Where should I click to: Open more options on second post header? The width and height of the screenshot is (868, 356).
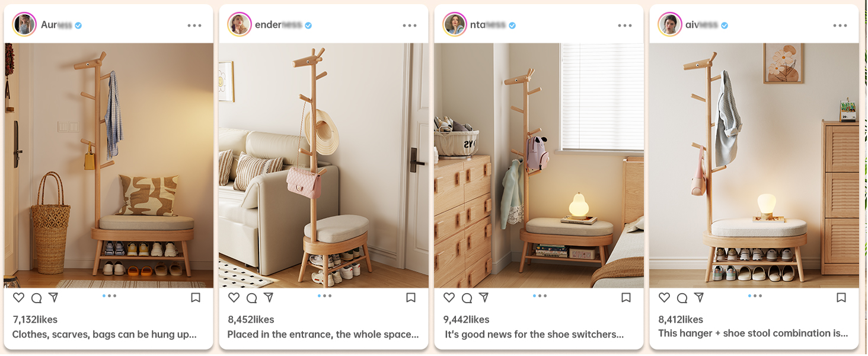tap(410, 26)
